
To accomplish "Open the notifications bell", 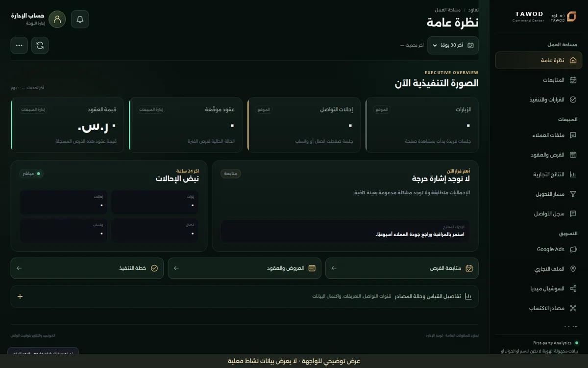I will click(x=80, y=19).
